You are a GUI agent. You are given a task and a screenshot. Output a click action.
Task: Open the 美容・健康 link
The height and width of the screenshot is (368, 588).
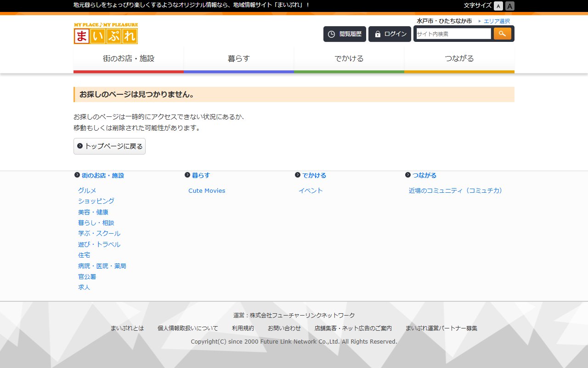pyautogui.click(x=93, y=212)
